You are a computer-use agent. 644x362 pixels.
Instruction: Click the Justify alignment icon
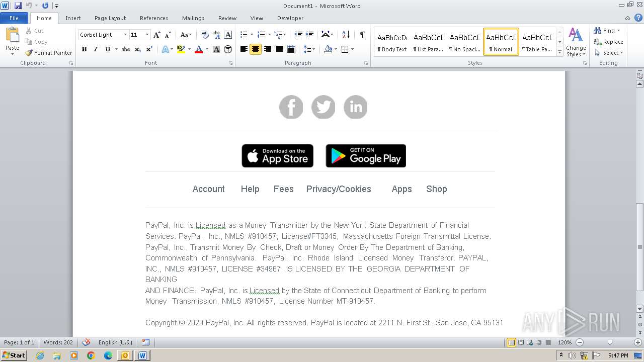[279, 49]
